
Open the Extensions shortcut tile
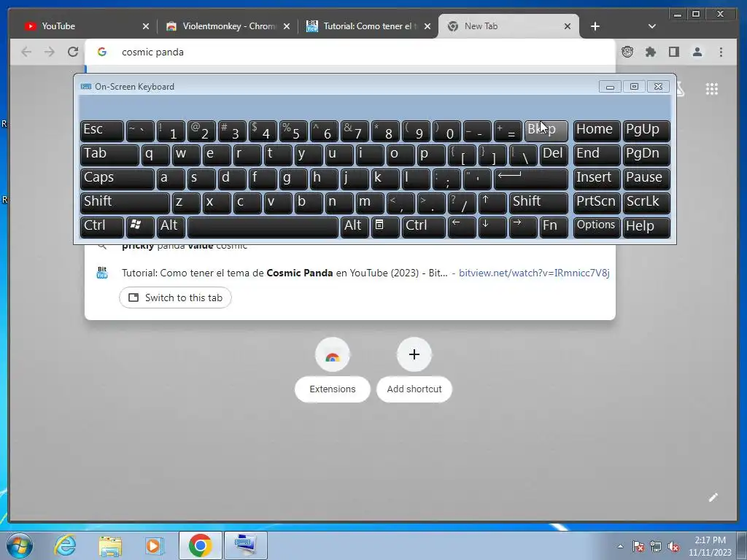[x=333, y=370]
